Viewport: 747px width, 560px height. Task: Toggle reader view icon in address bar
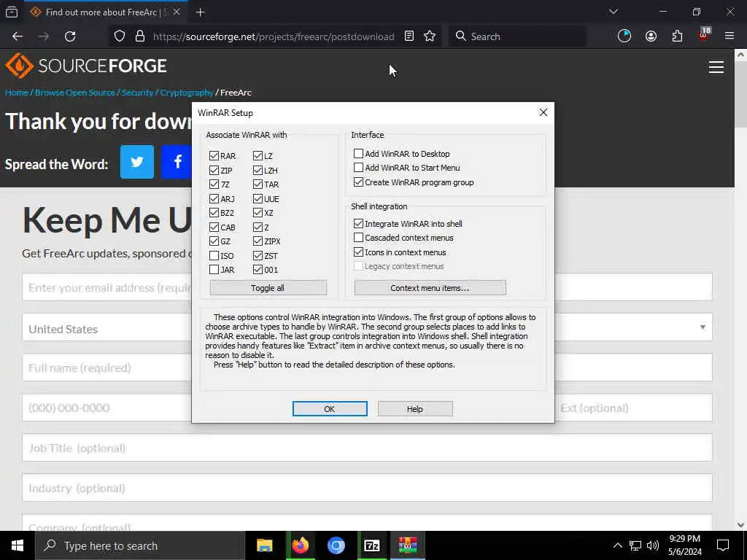click(x=409, y=36)
